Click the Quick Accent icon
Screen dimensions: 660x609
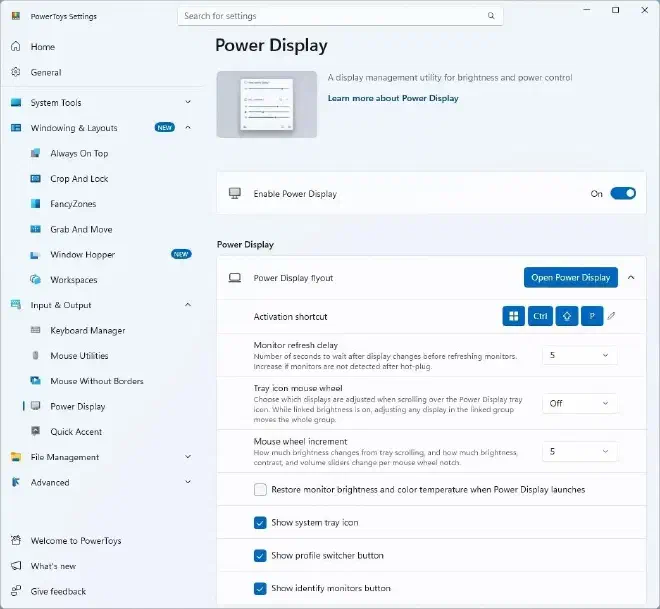pos(36,431)
